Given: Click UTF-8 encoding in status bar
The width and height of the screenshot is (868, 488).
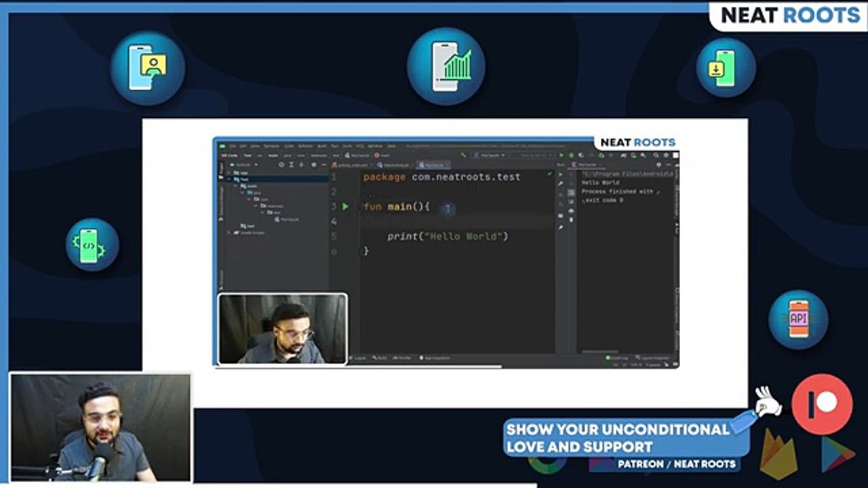Looking at the screenshot, I should pyautogui.click(x=635, y=365).
